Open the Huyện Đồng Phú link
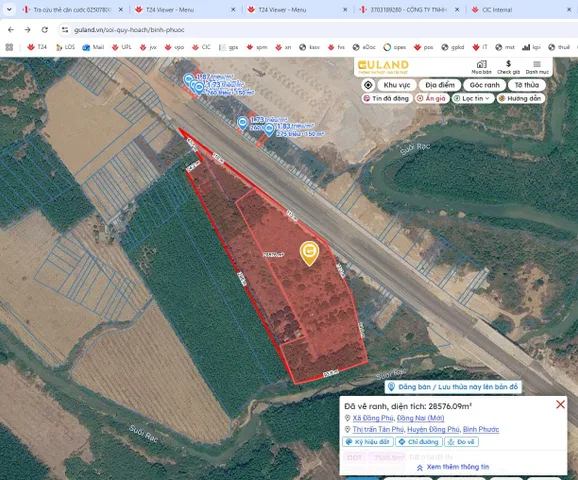Screen dimensions: 578x480 [433, 429]
